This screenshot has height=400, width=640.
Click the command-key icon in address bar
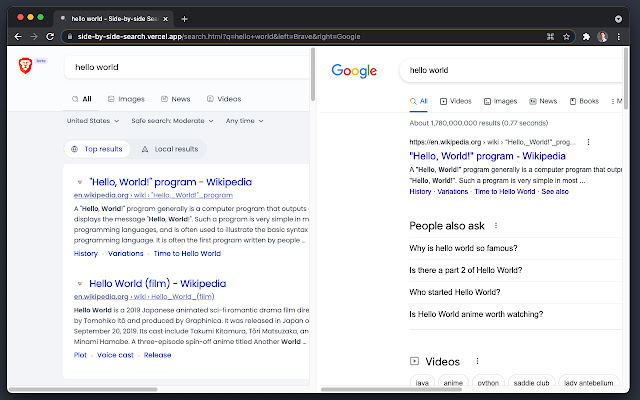[550, 37]
